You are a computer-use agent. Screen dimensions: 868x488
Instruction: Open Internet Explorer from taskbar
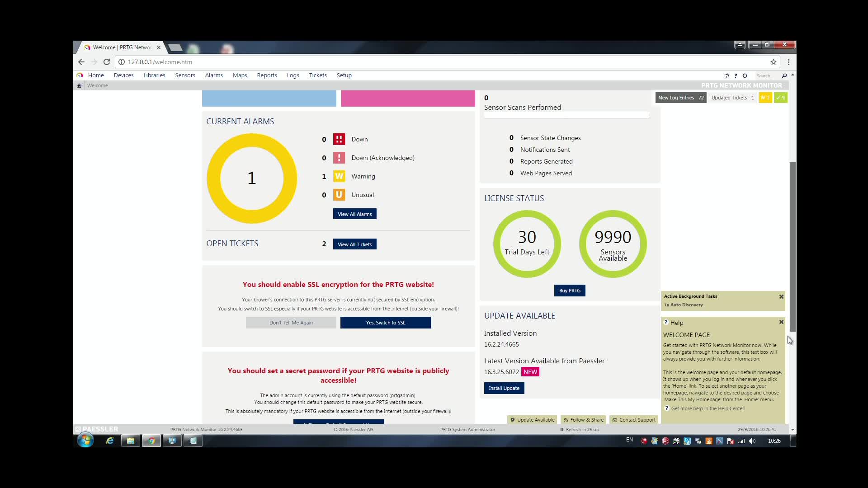pos(109,441)
